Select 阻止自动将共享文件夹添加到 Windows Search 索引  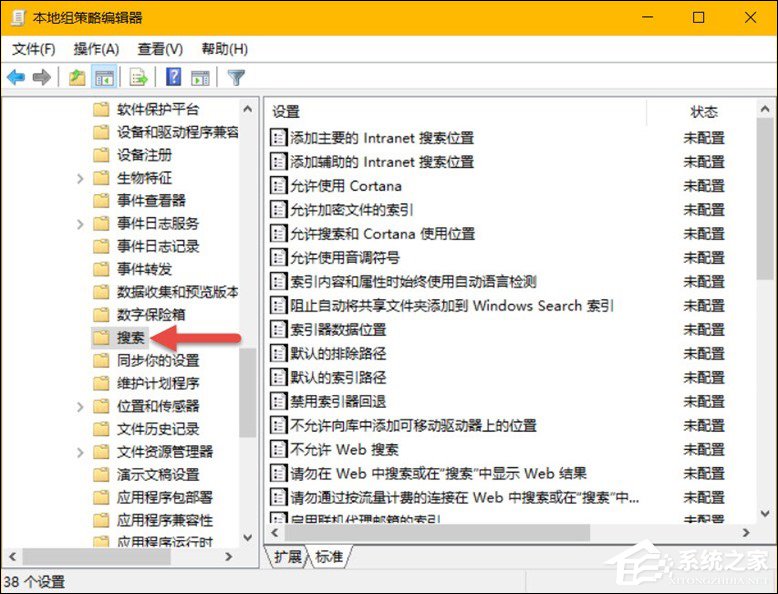[452, 306]
